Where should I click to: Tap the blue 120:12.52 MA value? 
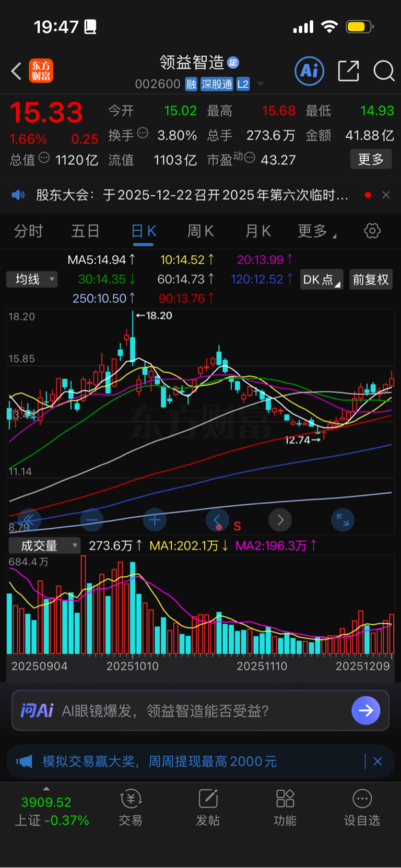[x=262, y=279]
